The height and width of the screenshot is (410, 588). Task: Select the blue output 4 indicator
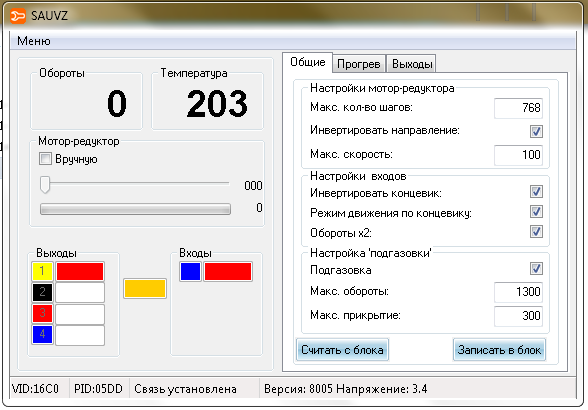[x=42, y=334]
